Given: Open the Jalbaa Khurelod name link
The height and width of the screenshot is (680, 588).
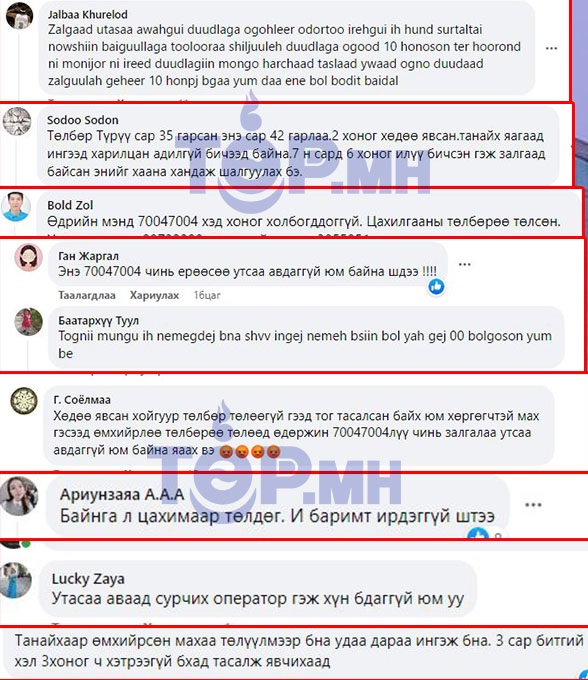Looking at the screenshot, I should tap(88, 14).
